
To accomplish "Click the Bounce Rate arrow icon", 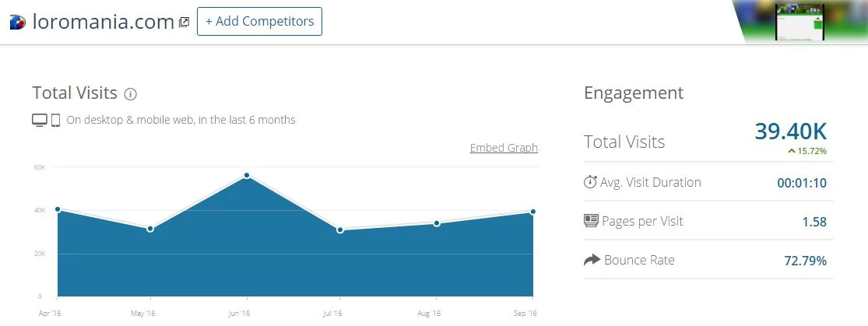I will pos(592,260).
